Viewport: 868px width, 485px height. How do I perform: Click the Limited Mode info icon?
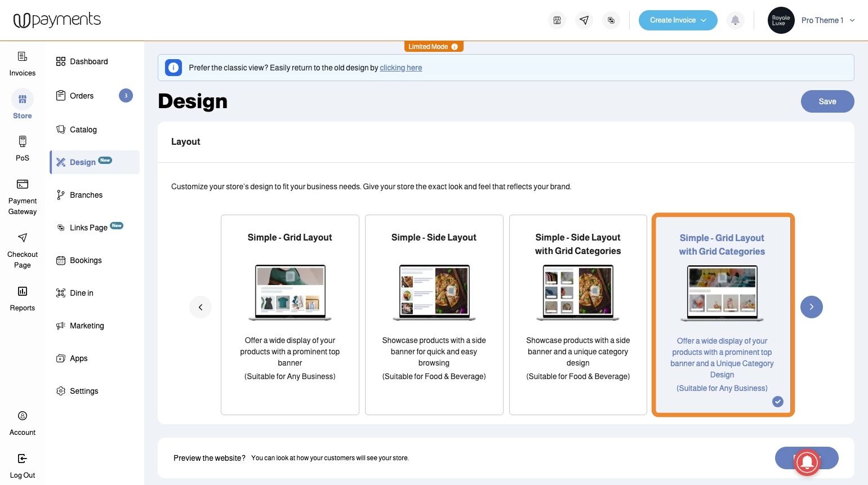[x=455, y=47]
